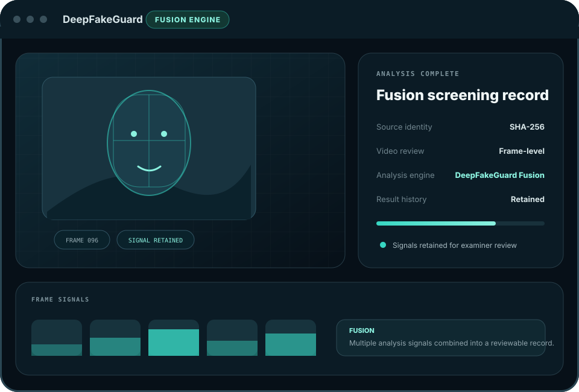Image resolution: width=579 pixels, height=392 pixels.
Task: Click the Analysis engine label
Action: tap(405, 175)
